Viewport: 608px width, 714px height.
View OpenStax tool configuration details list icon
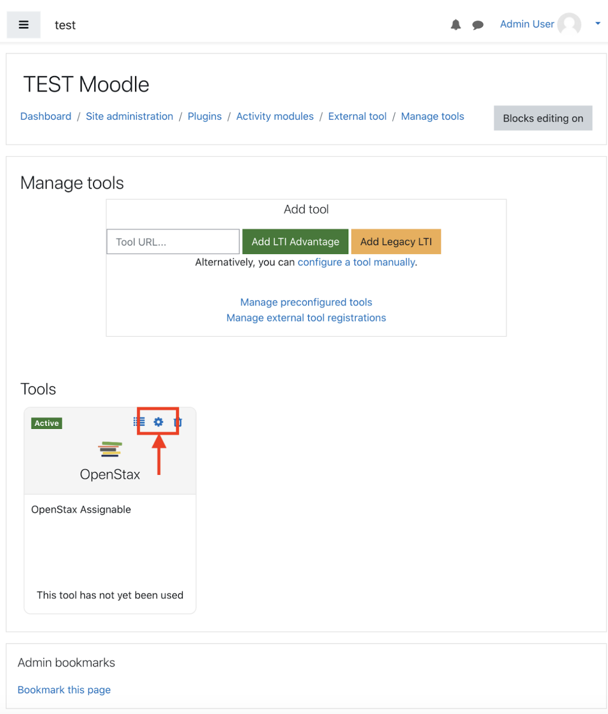click(139, 422)
